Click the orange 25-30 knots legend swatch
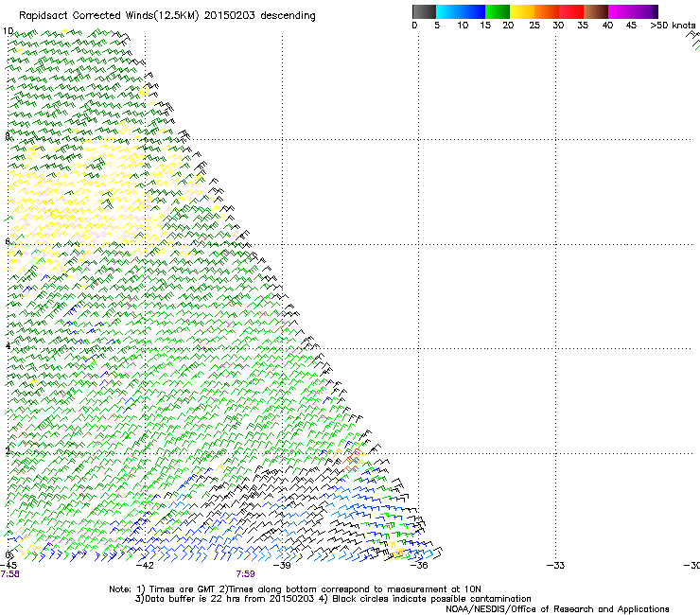 [547, 11]
